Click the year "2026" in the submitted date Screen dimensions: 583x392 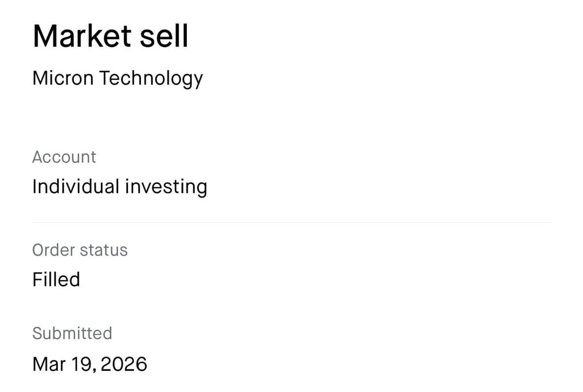click(124, 364)
